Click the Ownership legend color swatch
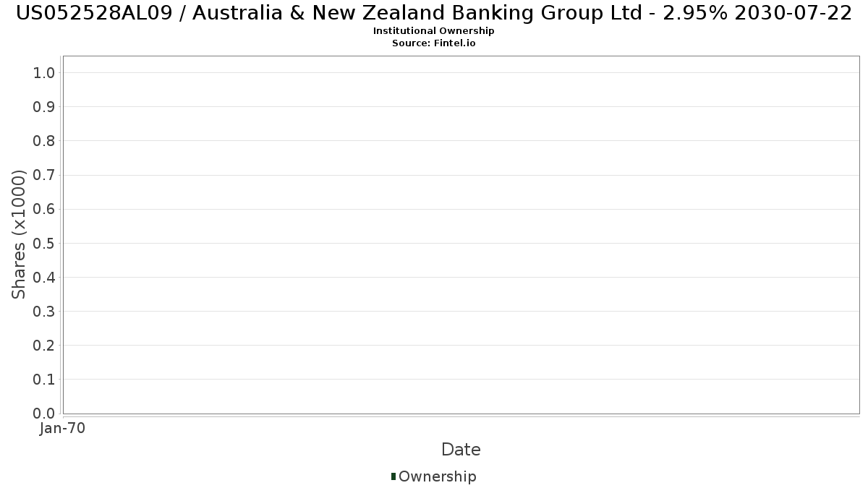The image size is (868, 488). click(x=393, y=476)
